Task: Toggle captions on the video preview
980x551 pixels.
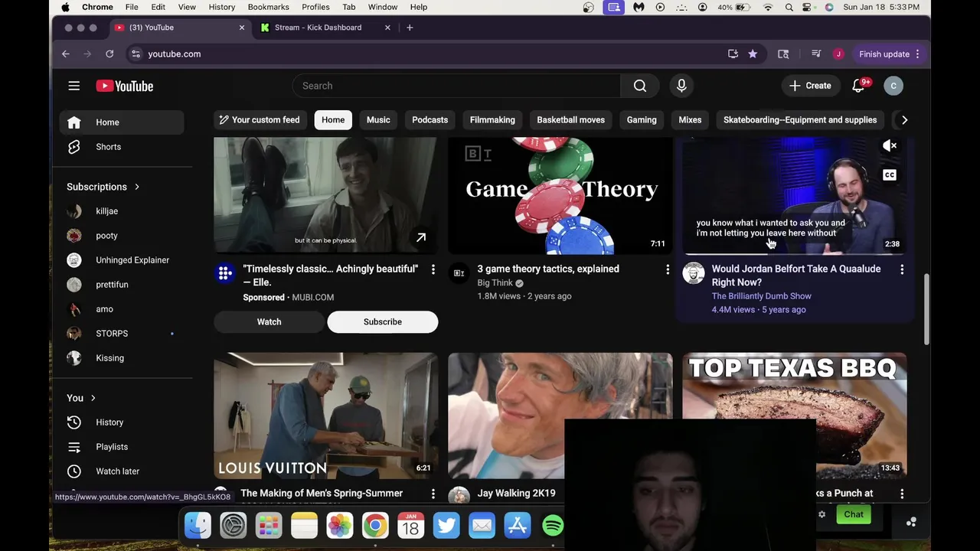Action: (890, 175)
